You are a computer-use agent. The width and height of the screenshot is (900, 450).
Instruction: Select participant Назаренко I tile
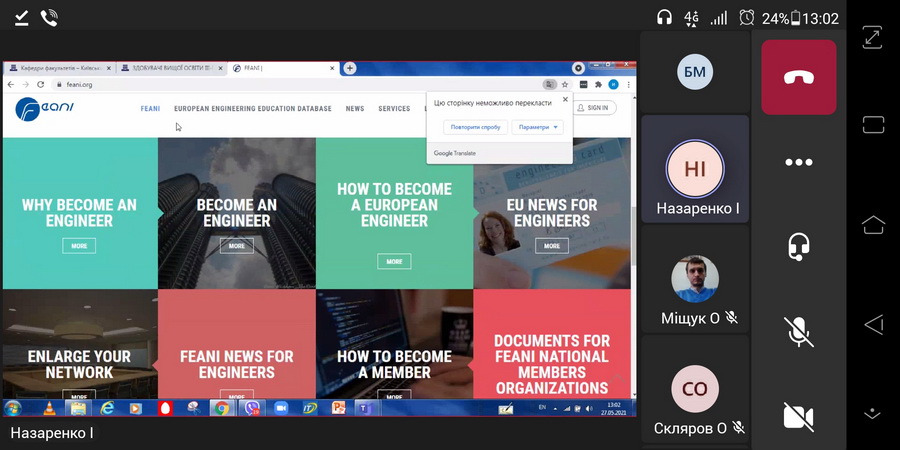pos(694,170)
